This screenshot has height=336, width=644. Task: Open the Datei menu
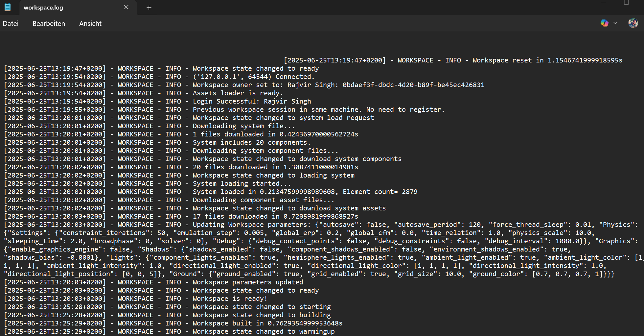(x=11, y=24)
